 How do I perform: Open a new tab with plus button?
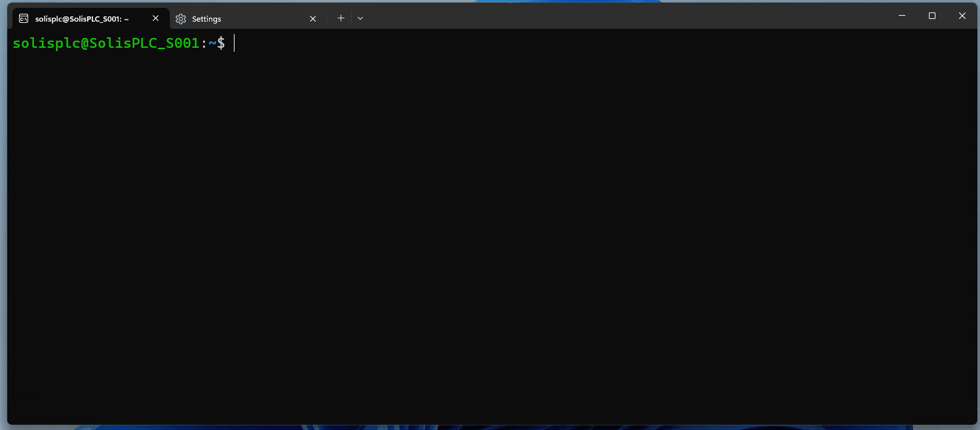tap(341, 18)
